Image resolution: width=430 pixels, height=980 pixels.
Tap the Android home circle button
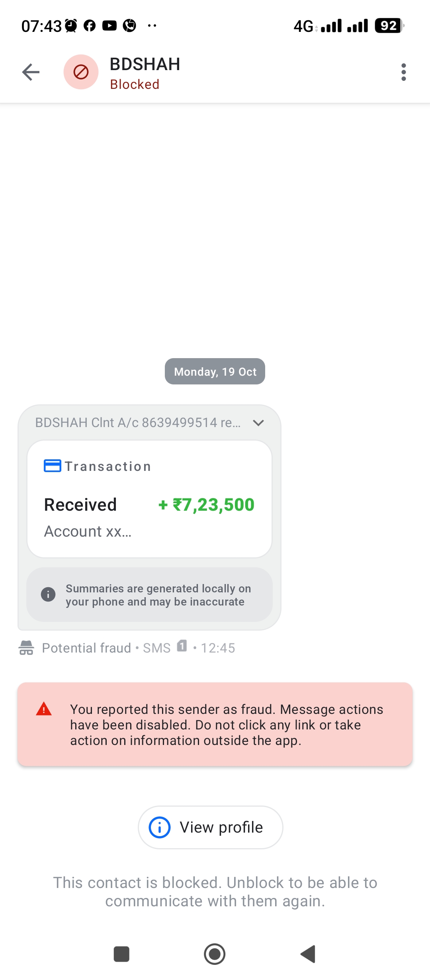tap(215, 954)
